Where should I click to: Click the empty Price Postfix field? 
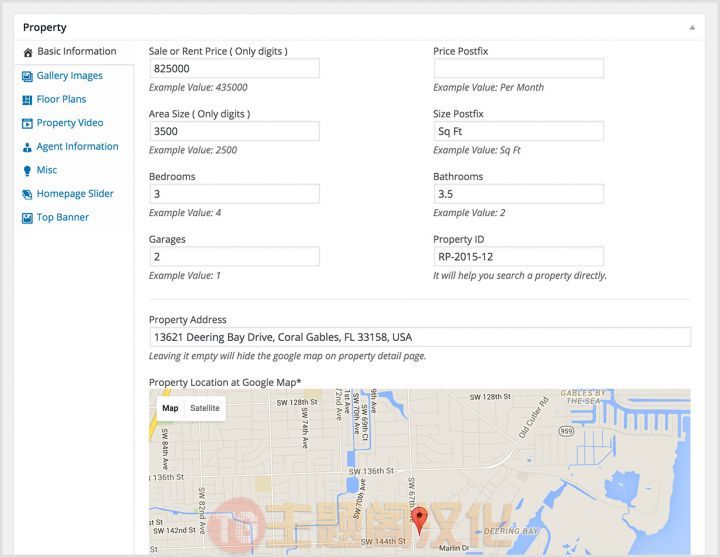[518, 68]
